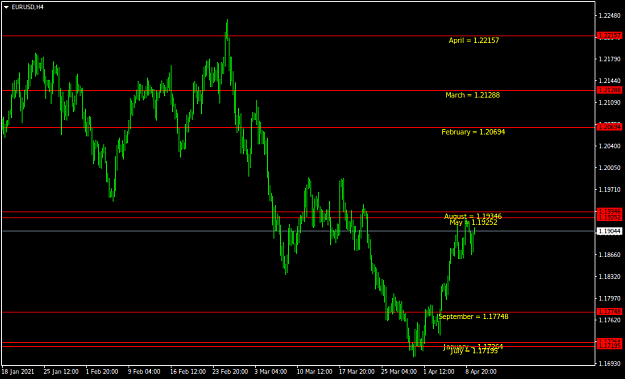Click the '25 Mar 04:00' time axis label
Viewport: 625px width, 379px height.
point(399,372)
